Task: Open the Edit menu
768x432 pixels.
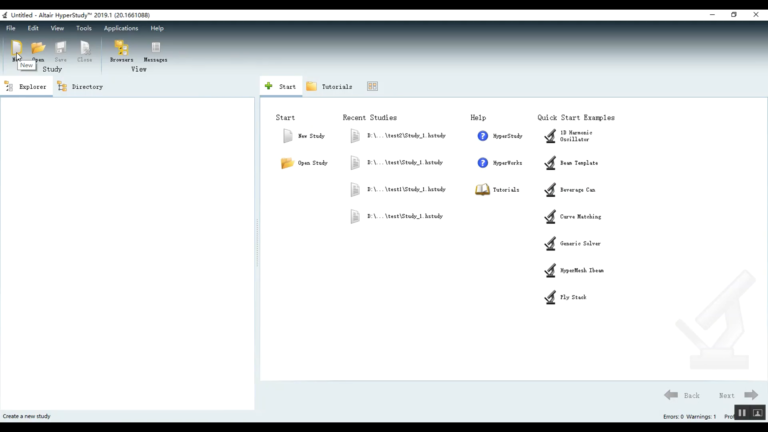Action: point(33,28)
